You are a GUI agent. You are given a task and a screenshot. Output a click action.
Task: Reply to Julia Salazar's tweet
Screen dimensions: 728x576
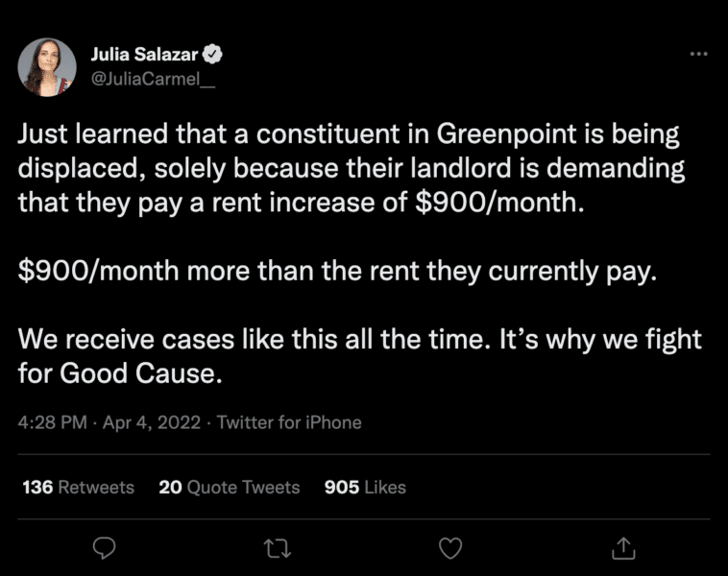(x=104, y=547)
